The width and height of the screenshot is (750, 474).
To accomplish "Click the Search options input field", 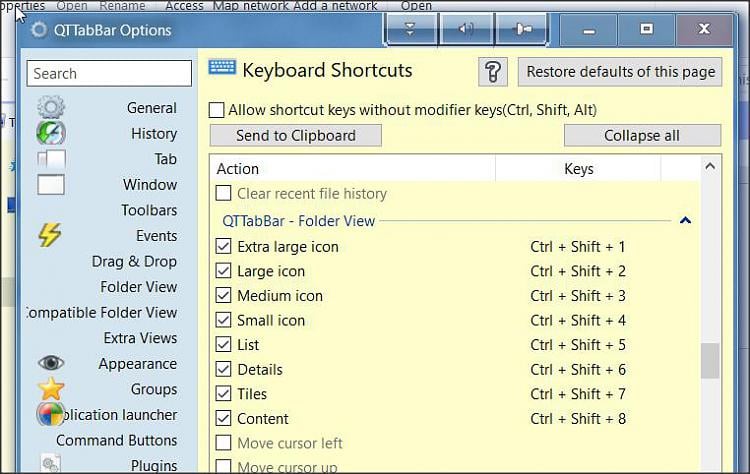I will click(x=109, y=74).
